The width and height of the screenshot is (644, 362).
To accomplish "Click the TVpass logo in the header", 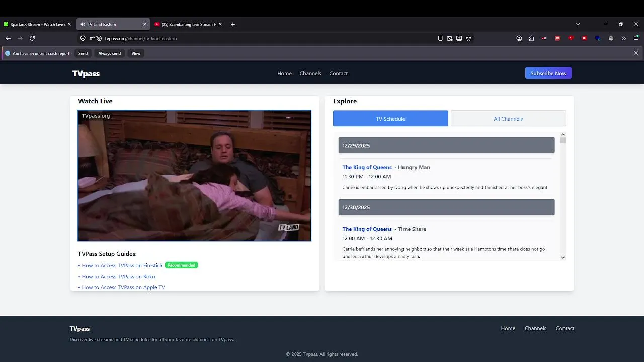I will [86, 73].
